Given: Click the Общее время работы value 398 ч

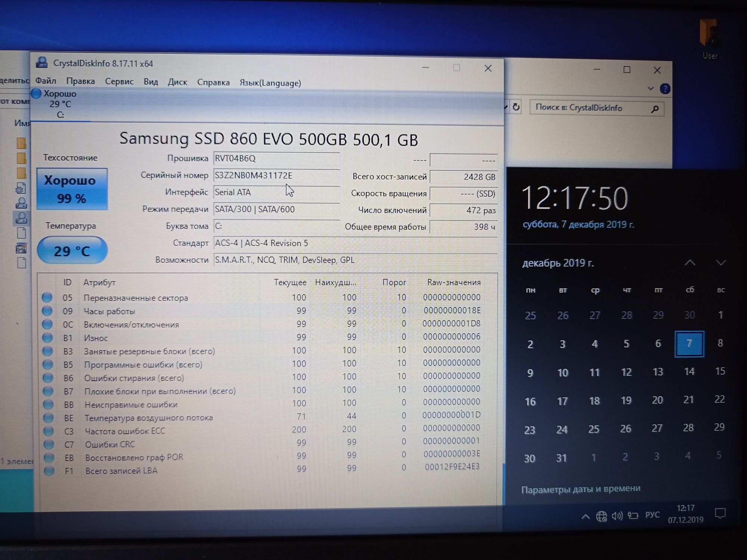Looking at the screenshot, I should (463, 227).
